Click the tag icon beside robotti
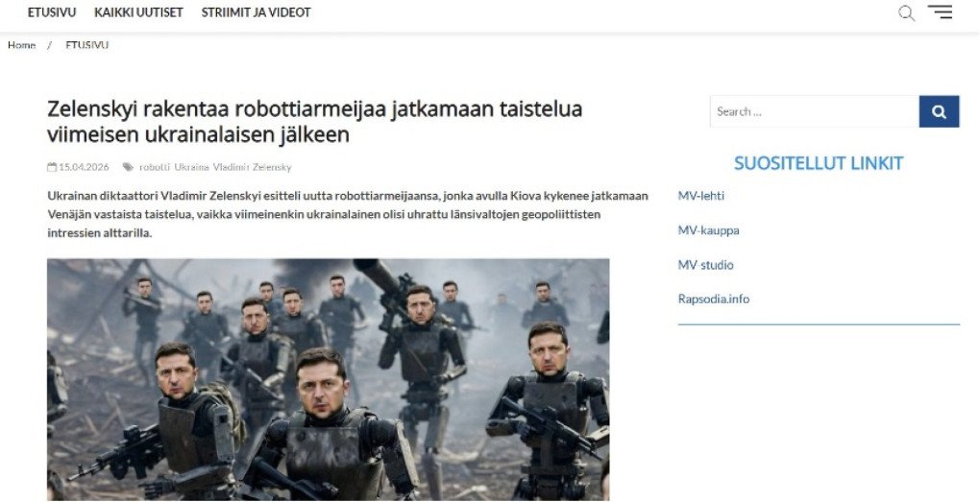 (x=128, y=167)
